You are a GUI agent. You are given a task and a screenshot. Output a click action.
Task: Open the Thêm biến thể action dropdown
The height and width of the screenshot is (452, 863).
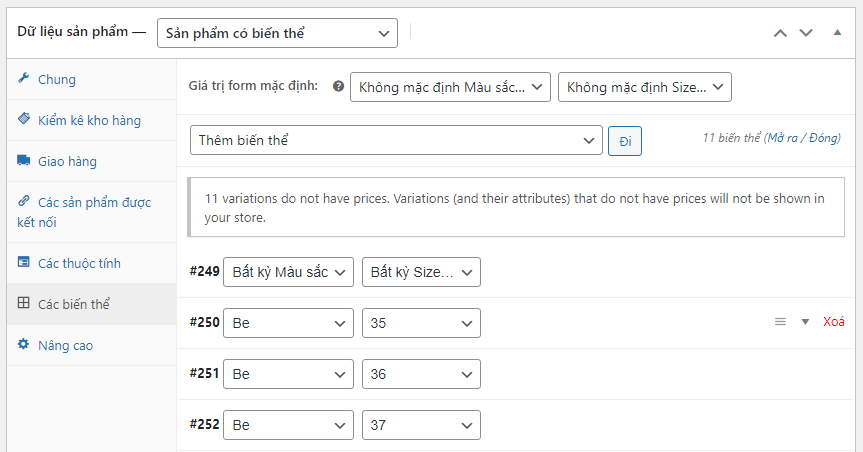pyautogui.click(x=396, y=140)
